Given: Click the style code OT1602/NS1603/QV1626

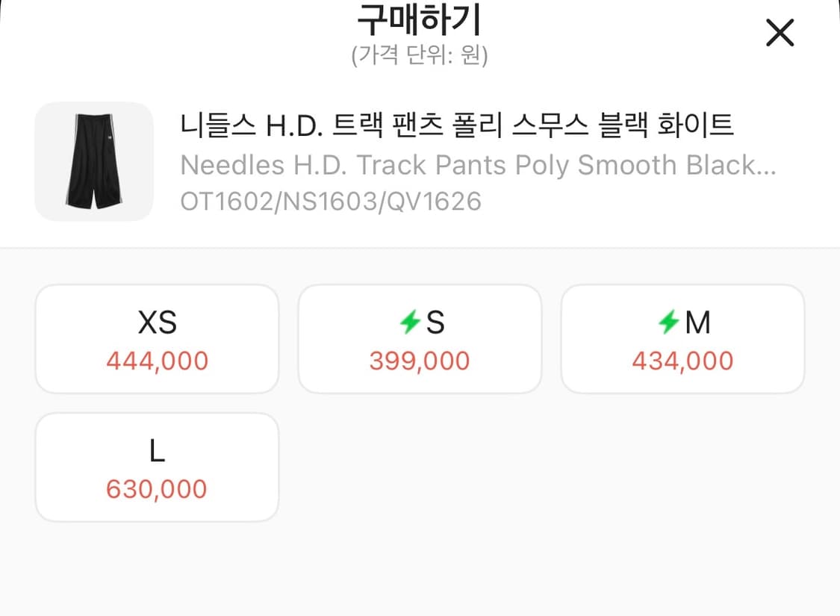Looking at the screenshot, I should click(x=331, y=201).
